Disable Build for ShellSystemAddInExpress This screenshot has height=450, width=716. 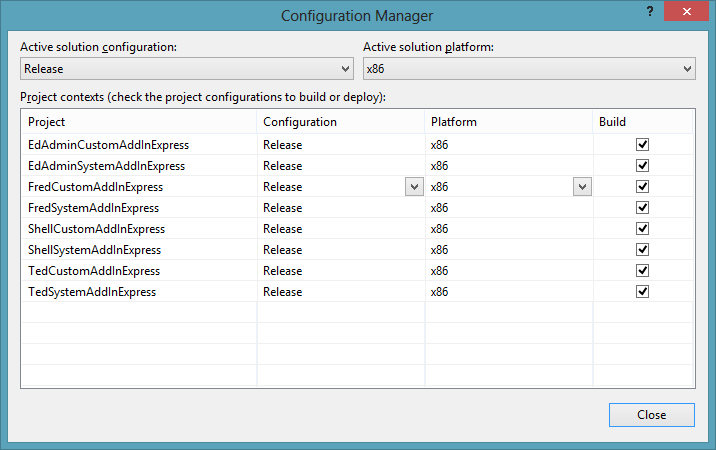642,249
